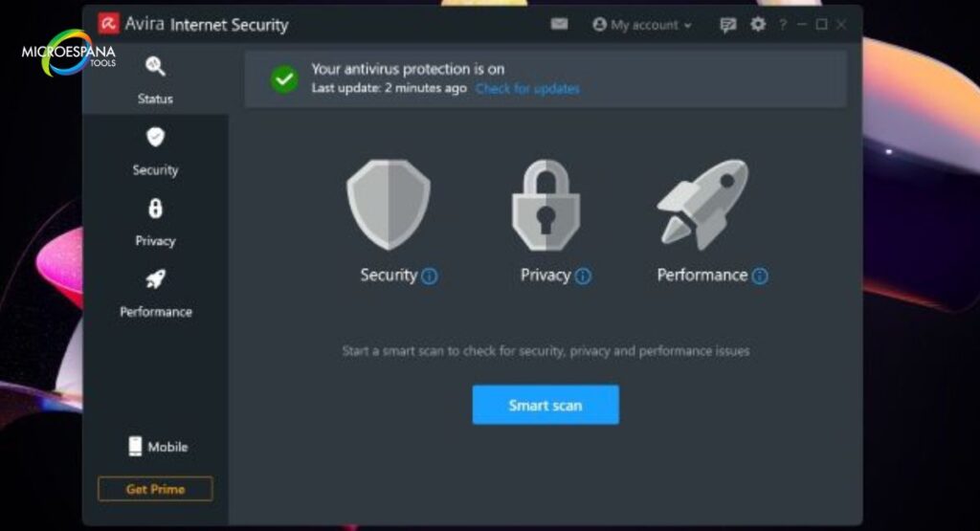Go to the Privacy sidebar section
The height and width of the screenshot is (531, 980).
pyautogui.click(x=155, y=222)
